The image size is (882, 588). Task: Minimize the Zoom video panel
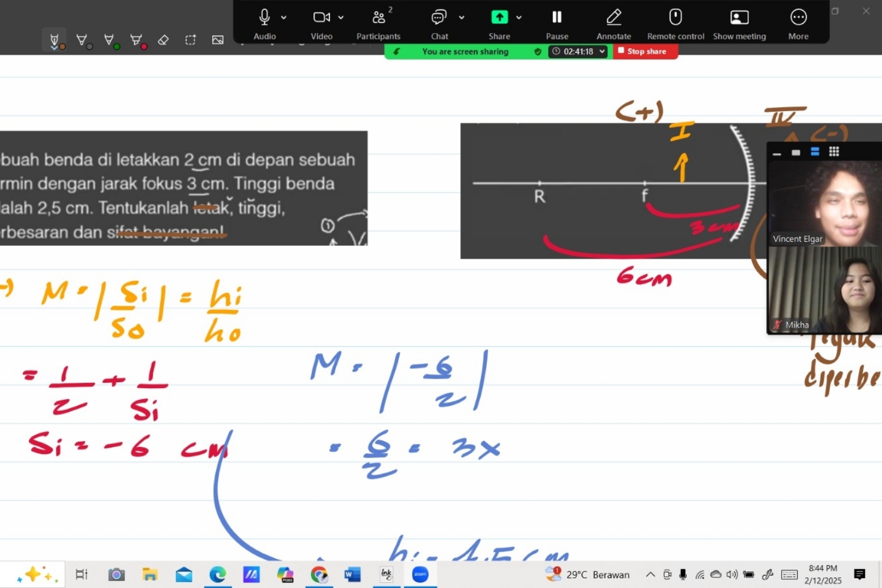(x=777, y=152)
